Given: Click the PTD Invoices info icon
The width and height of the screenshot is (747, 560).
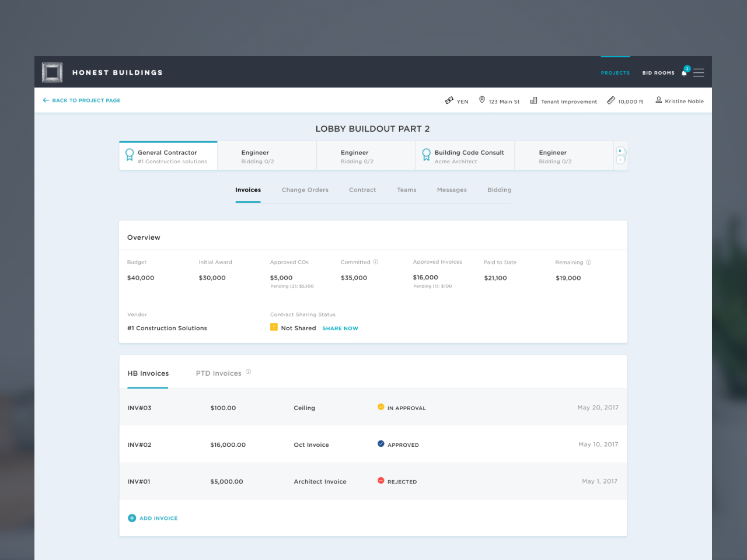Looking at the screenshot, I should click(x=248, y=372).
